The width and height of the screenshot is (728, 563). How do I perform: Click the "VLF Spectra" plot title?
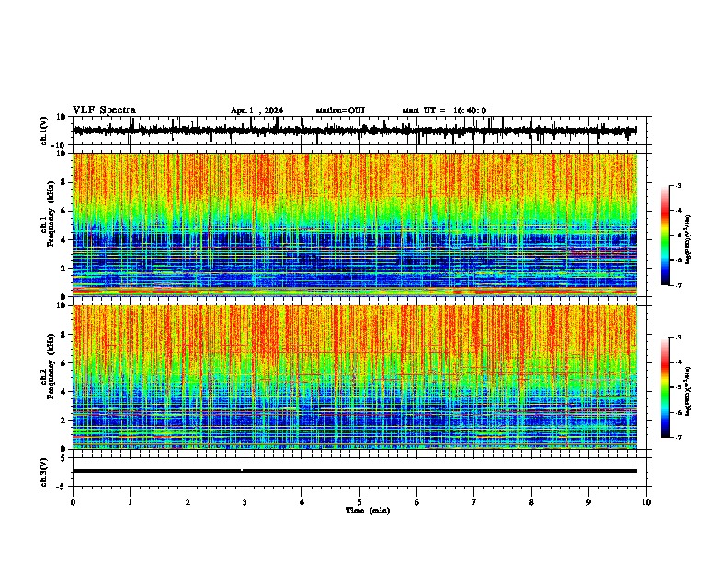pos(104,110)
